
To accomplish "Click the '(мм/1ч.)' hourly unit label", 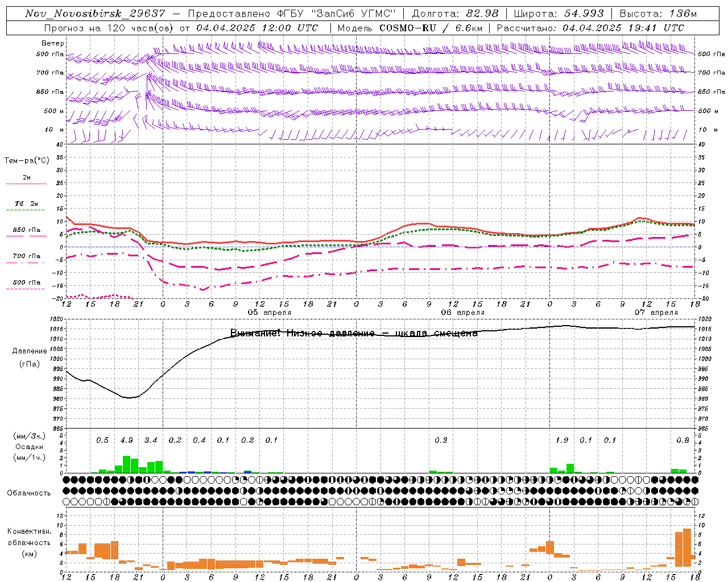I will pos(30,458).
